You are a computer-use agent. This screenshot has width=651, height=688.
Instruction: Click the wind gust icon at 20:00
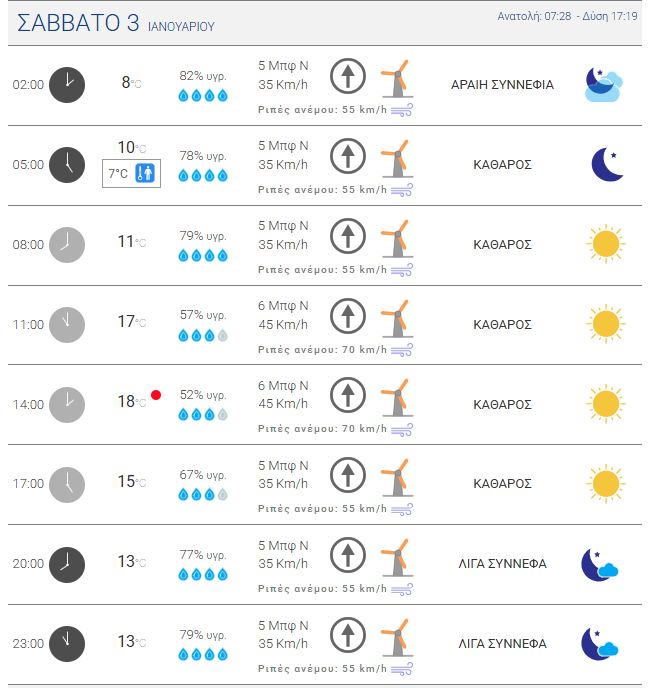[402, 588]
